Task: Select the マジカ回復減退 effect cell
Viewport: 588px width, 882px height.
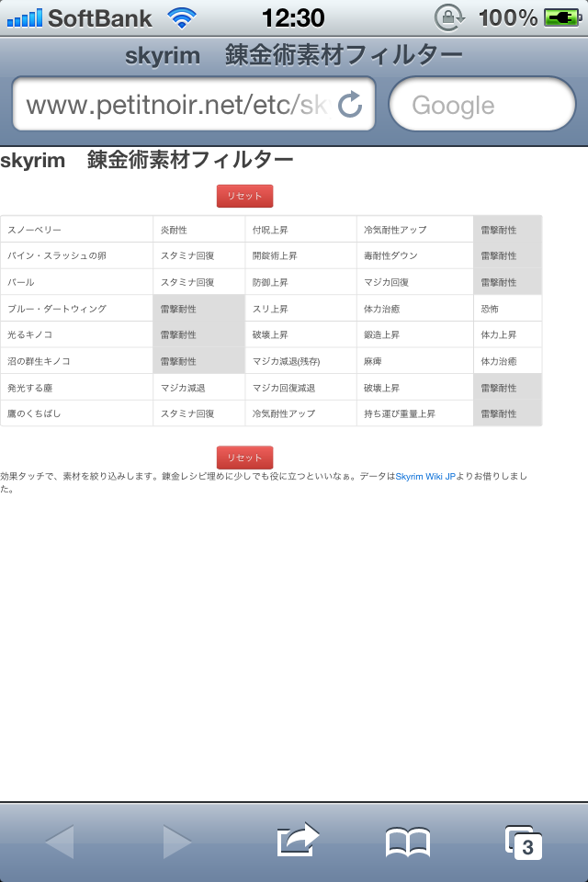Action: (301, 387)
